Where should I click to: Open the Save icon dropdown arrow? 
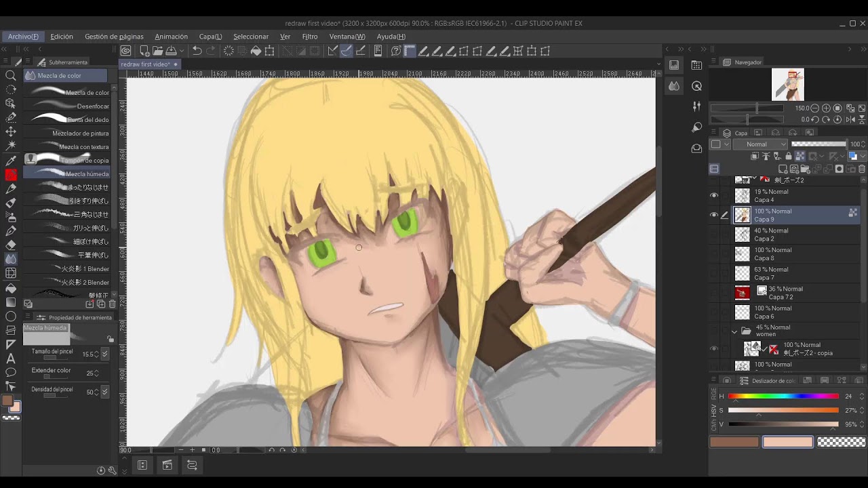point(181,51)
